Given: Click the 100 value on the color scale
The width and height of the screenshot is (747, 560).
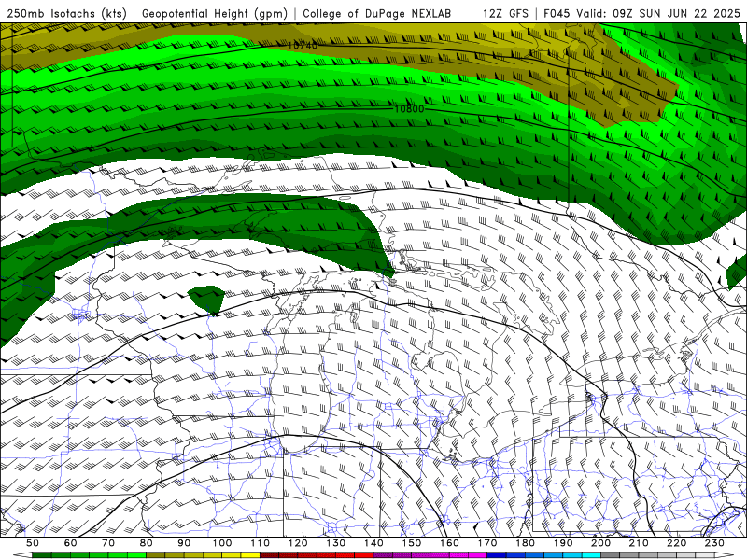Looking at the screenshot, I should pyautogui.click(x=222, y=543).
